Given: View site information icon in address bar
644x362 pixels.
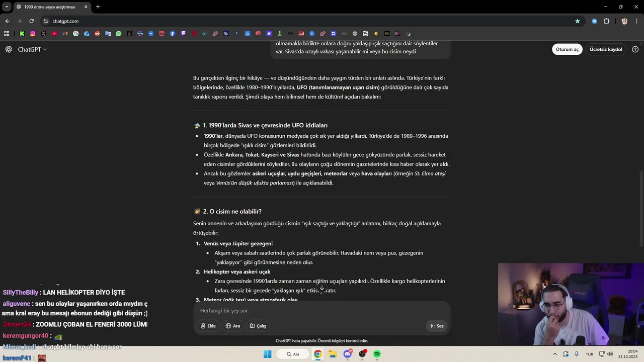Looking at the screenshot, I should [46, 21].
